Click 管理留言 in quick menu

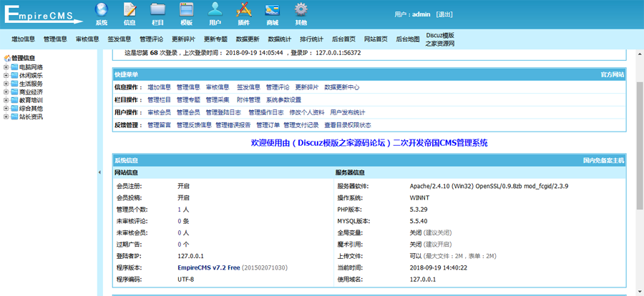pos(159,125)
